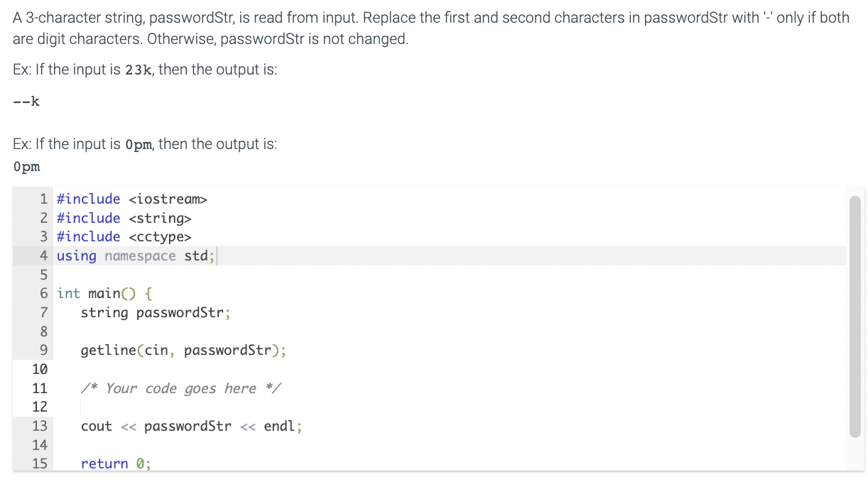The height and width of the screenshot is (484, 868).
Task: Click the expected output text --k
Action: coord(25,101)
